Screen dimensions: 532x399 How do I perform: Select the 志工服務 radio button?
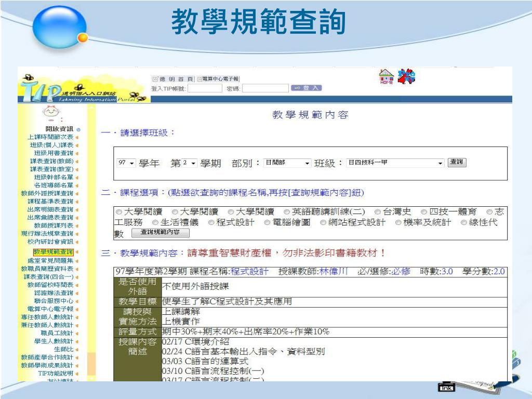489,212
